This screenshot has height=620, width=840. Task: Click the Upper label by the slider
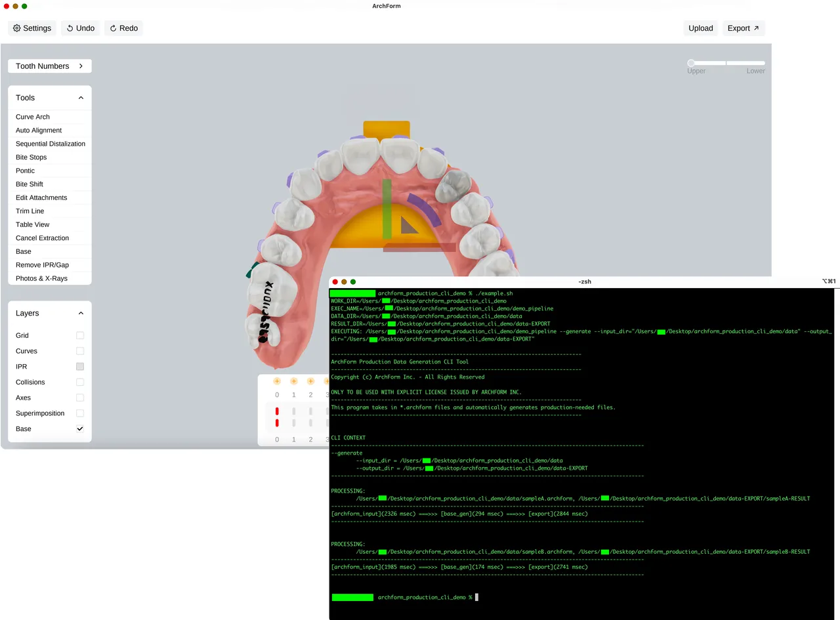696,71
